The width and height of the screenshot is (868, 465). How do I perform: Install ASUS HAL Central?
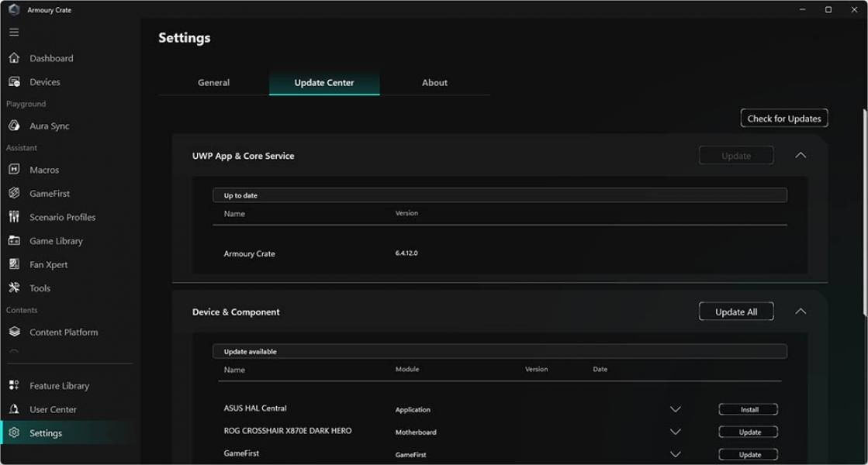click(748, 409)
